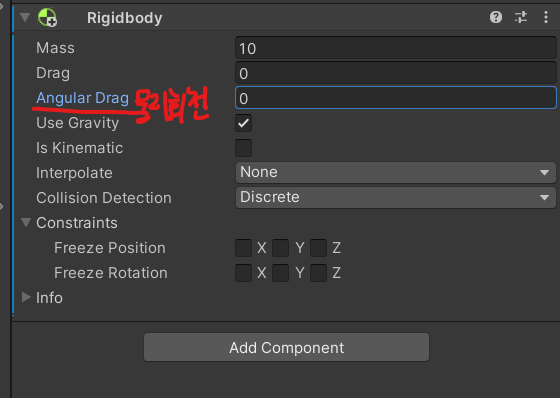Open Rigidbody component help reference
This screenshot has height=398, width=560.
click(496, 17)
